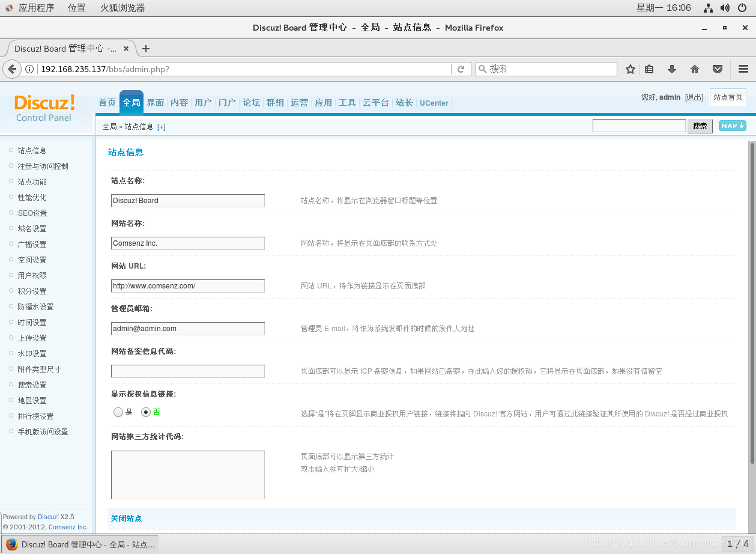Click the 网站第三方统计代码 text area

[188, 475]
